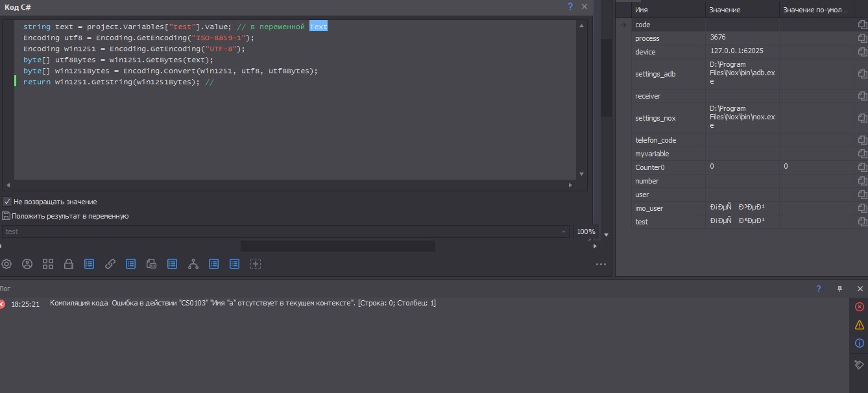Screen dimensions: 868x393
Task: Click the 'Значение' column header
Action: 741,10
